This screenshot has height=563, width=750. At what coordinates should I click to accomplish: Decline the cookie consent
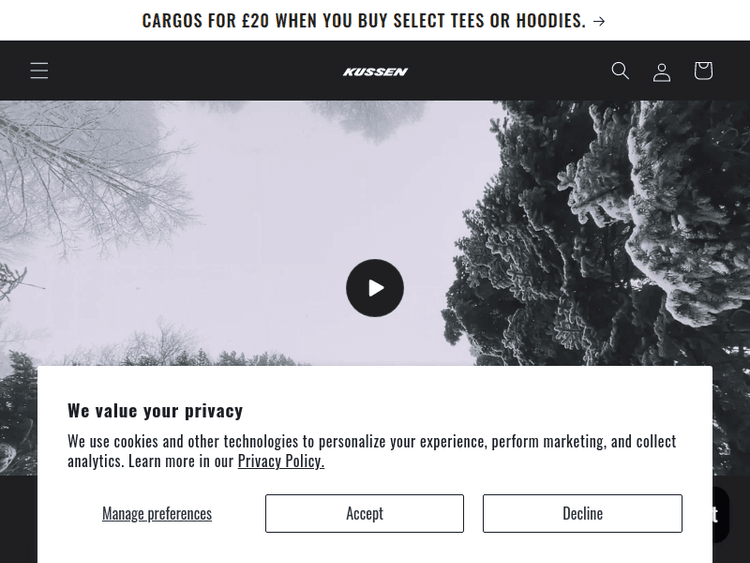[x=583, y=513]
